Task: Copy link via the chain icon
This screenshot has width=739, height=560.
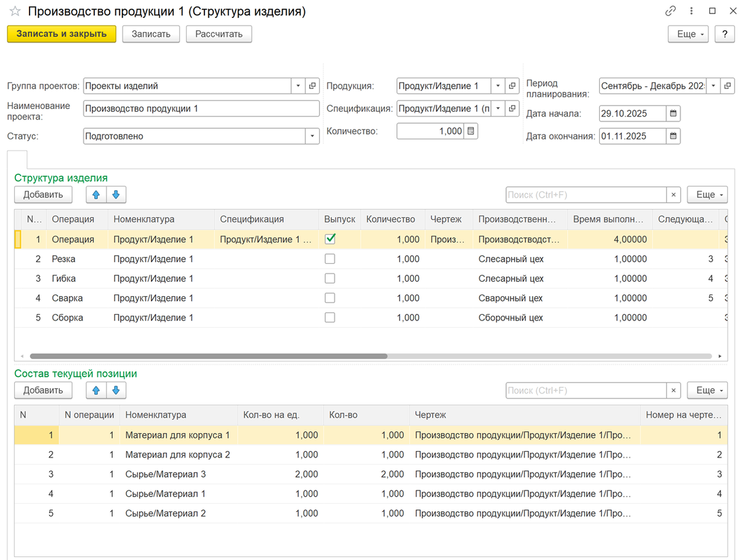Action: point(671,11)
